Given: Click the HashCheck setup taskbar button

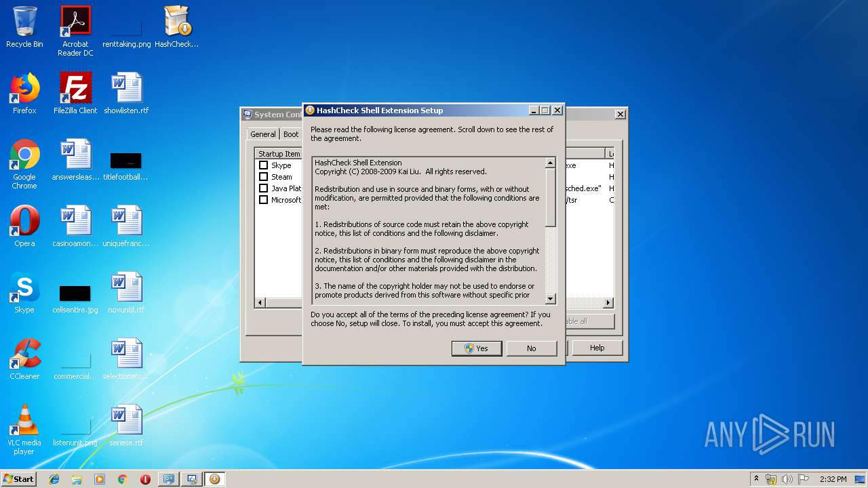Looking at the screenshot, I should pos(214,479).
